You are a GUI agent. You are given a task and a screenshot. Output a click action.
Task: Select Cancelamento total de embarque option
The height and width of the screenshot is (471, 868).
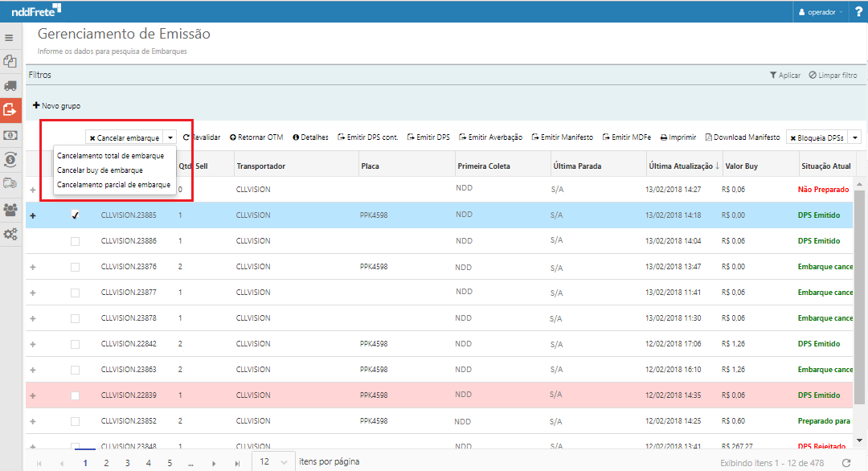[x=110, y=156]
